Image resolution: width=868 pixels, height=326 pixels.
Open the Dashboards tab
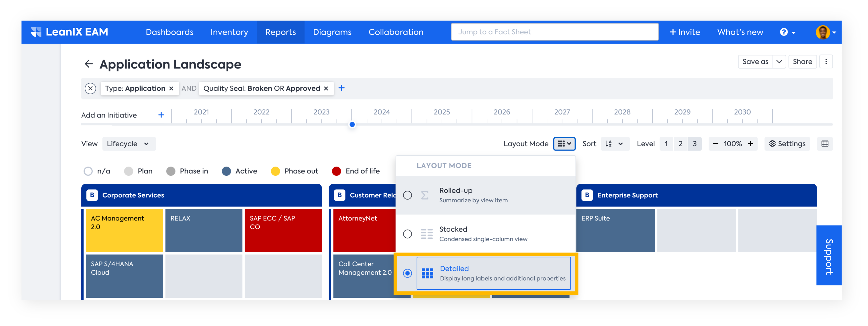tap(170, 32)
